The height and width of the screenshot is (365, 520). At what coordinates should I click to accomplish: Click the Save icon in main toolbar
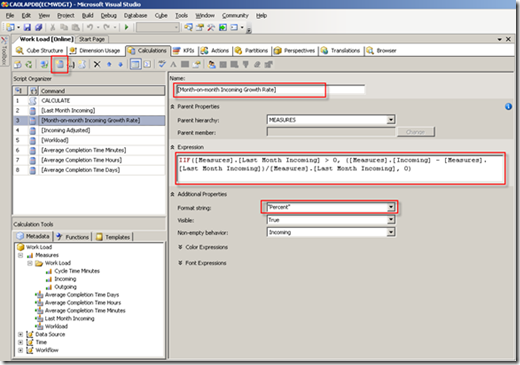coord(27,27)
